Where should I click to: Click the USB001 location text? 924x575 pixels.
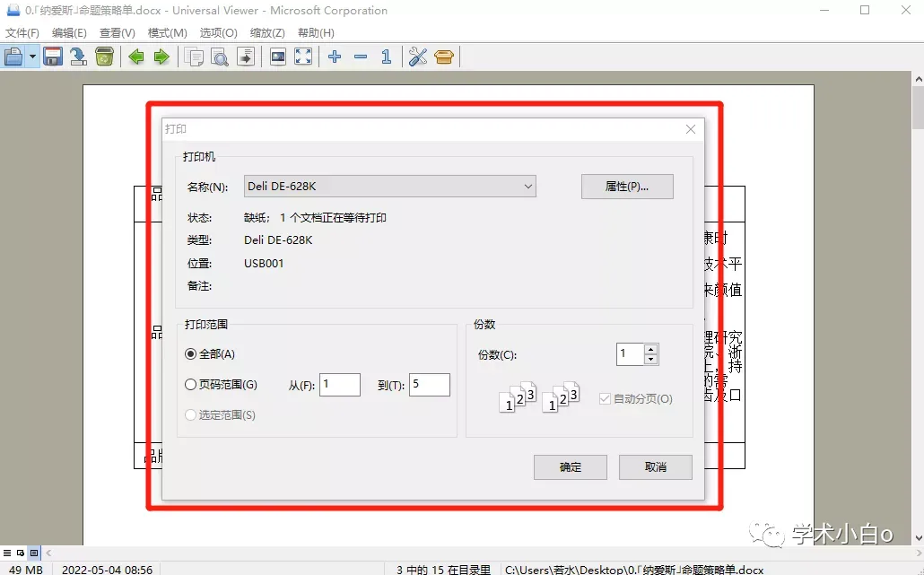tap(264, 264)
